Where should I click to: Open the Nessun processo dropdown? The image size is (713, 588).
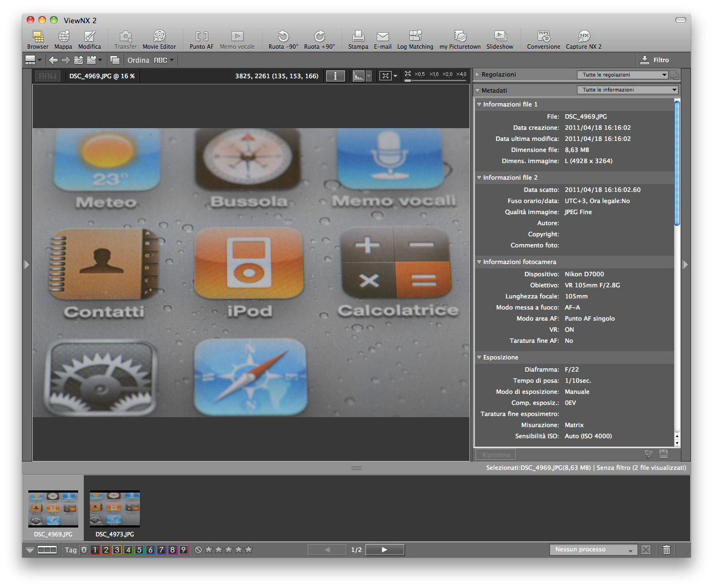point(593,550)
